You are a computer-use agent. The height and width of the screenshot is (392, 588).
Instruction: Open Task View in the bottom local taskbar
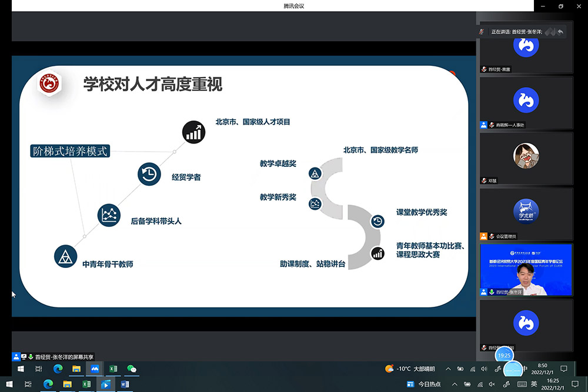coord(28,384)
